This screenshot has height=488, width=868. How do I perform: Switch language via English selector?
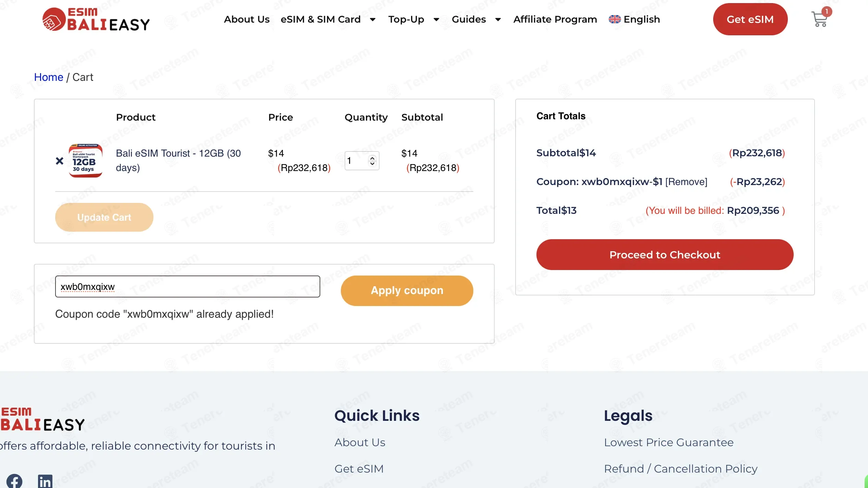click(642, 20)
